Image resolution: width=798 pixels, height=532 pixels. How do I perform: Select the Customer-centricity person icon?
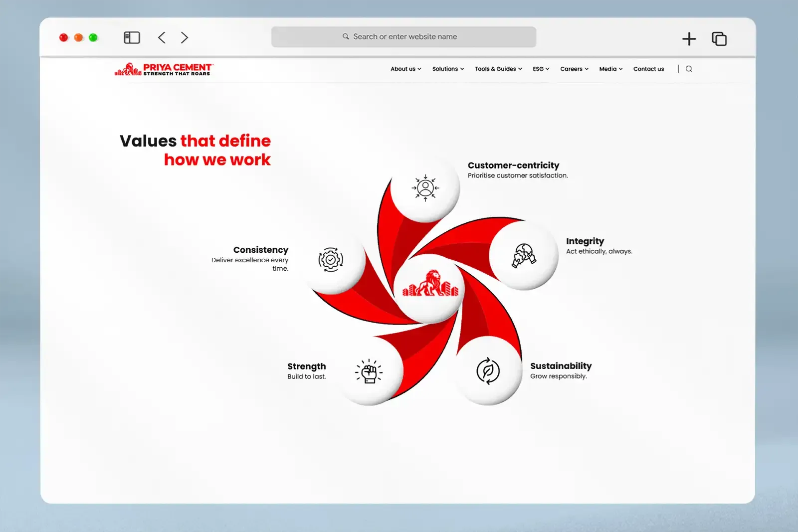[x=425, y=188]
